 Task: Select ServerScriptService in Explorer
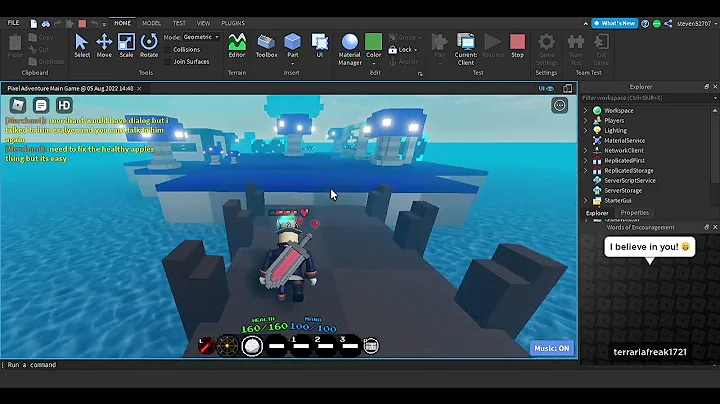point(630,181)
